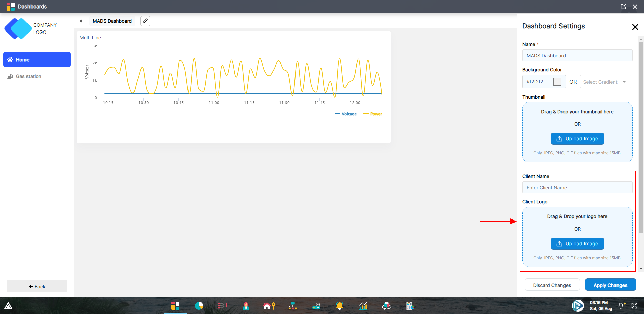Open the Gas station menu item
This screenshot has width=644, height=314.
click(x=29, y=76)
